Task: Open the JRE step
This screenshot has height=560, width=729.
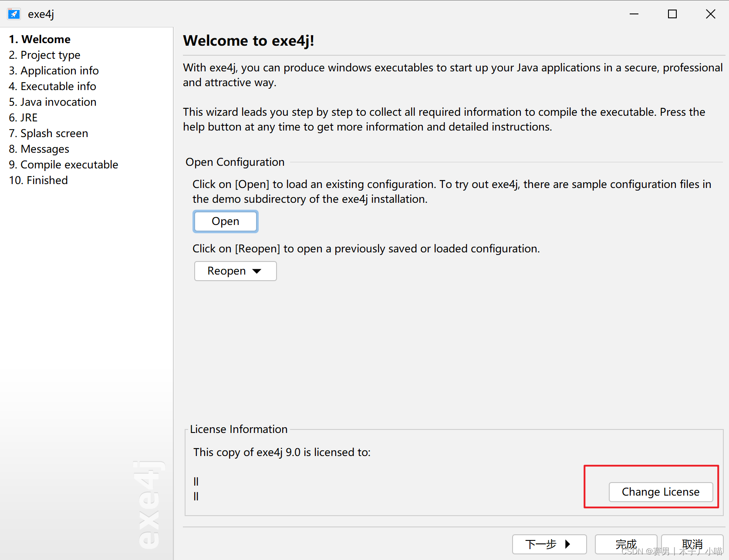Action: [x=23, y=117]
